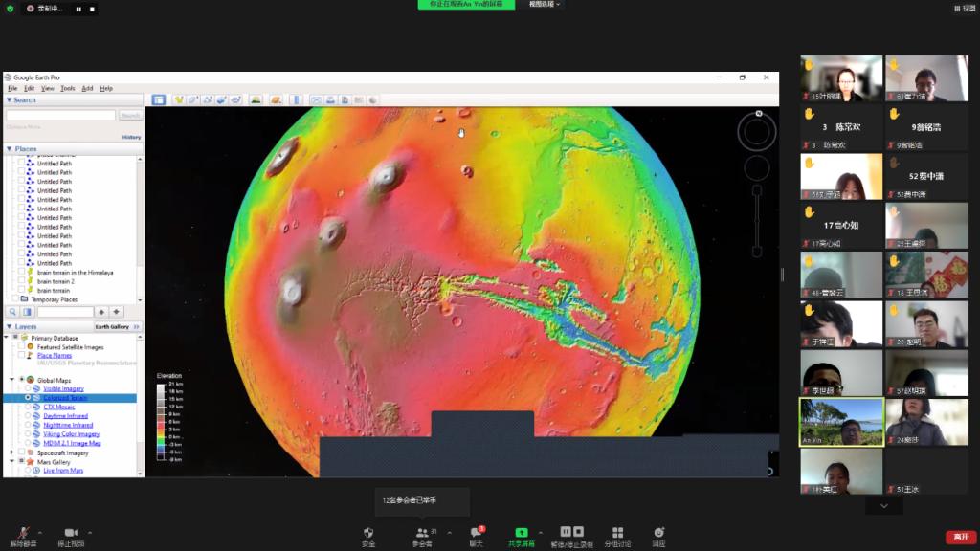Select the Add Polygon tool
The width and height of the screenshot is (980, 551).
point(192,99)
